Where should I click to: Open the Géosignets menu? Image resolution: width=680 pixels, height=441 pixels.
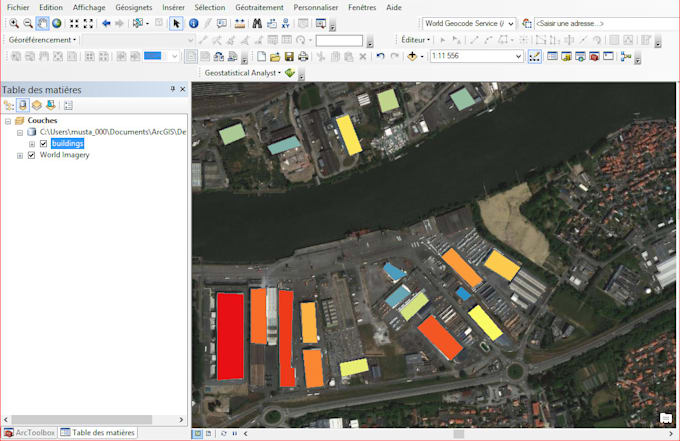(134, 7)
